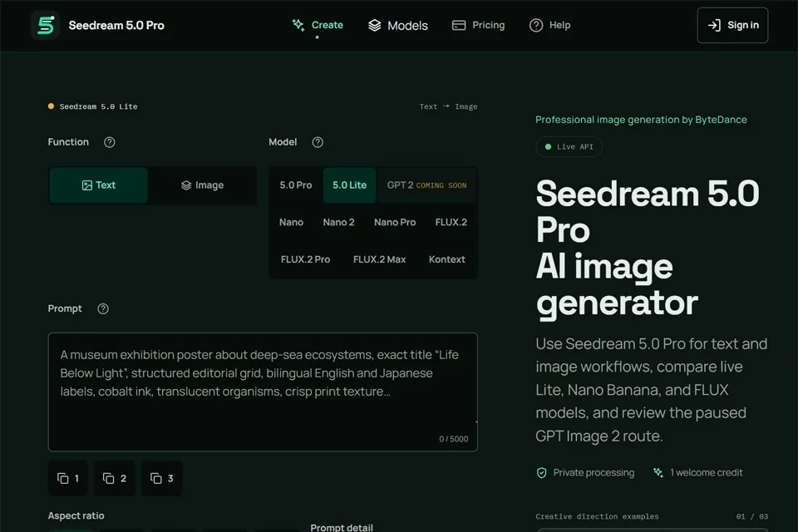Pick the Nano 2 model

[339, 223]
